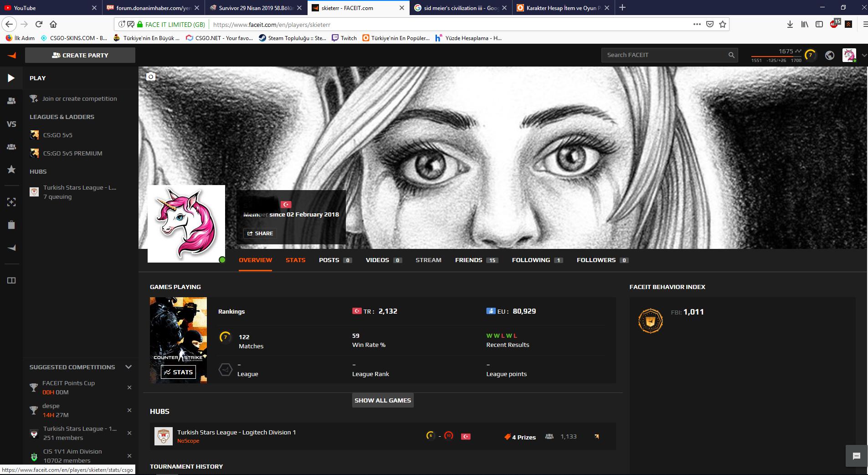The image size is (868, 475).
Task: Collapse the Suggested Competitions section
Action: point(128,367)
